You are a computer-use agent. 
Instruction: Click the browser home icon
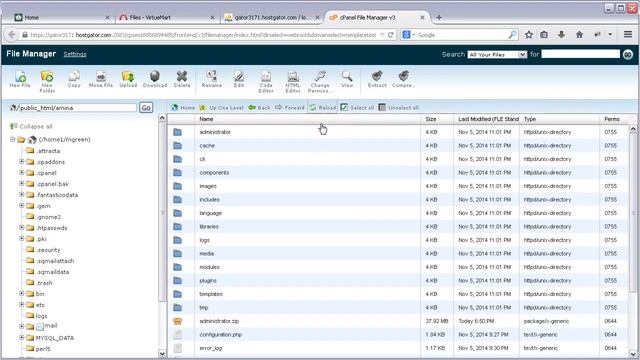pos(579,35)
